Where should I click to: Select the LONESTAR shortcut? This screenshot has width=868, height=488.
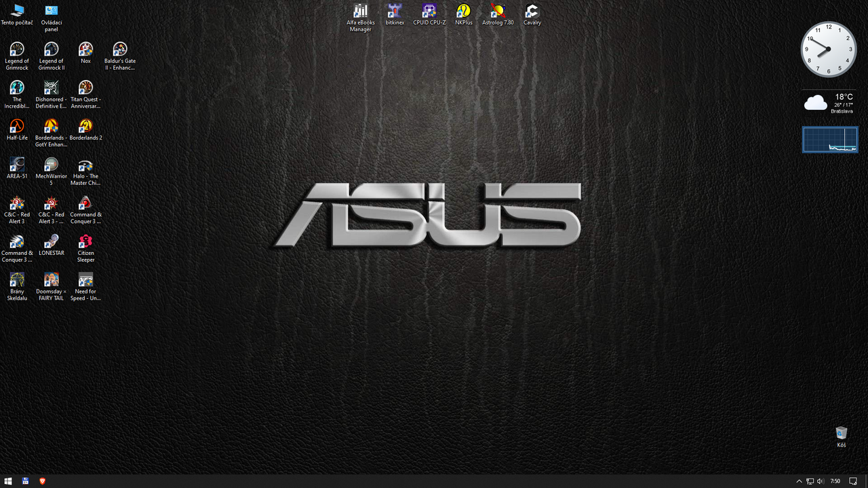tap(51, 245)
